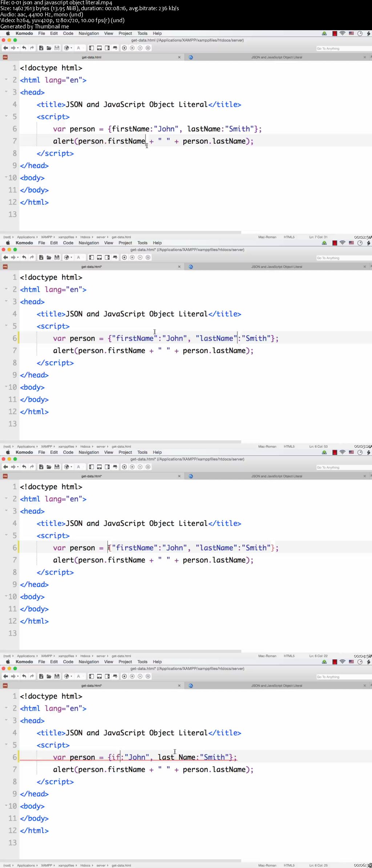372x868 pixels.
Task: Click New File icon in the top frame toolbar
Action: 41,48
